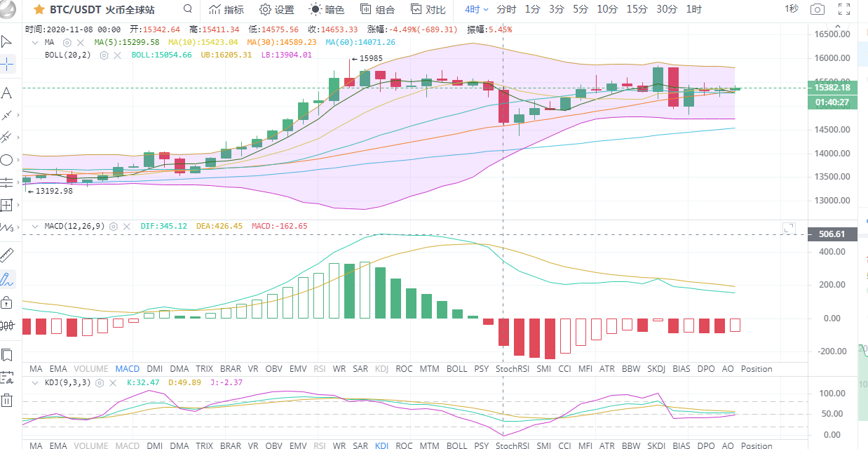The width and height of the screenshot is (868, 449).
Task: Remove the MACD(12,26,9) indicator
Action: tap(126, 226)
